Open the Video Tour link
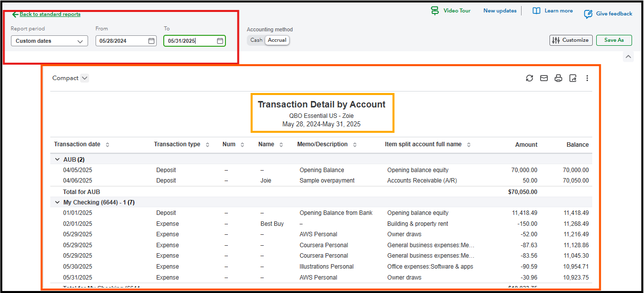This screenshot has width=644, height=293. 451,11
